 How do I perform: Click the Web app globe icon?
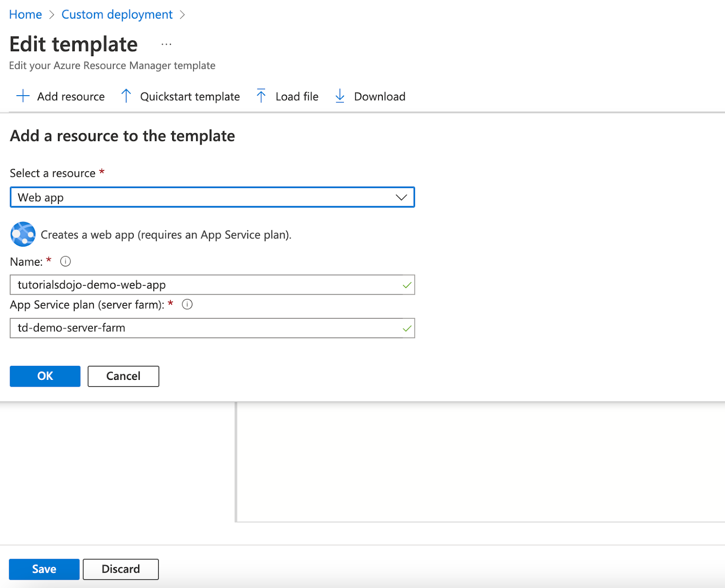23,234
